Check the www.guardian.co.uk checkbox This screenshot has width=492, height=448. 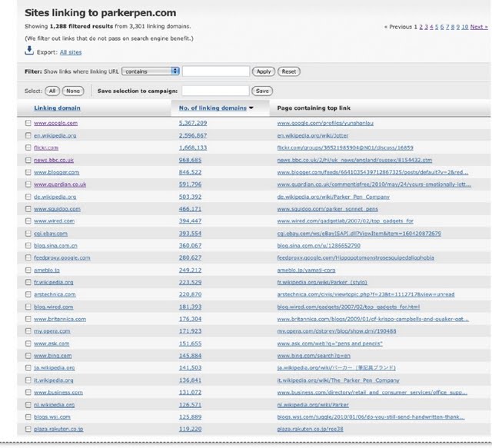(28, 184)
